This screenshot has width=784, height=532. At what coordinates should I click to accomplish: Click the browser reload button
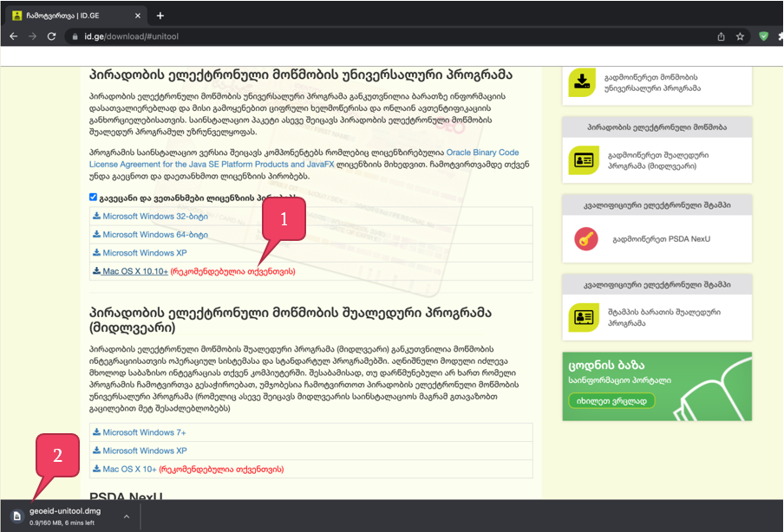[x=52, y=36]
